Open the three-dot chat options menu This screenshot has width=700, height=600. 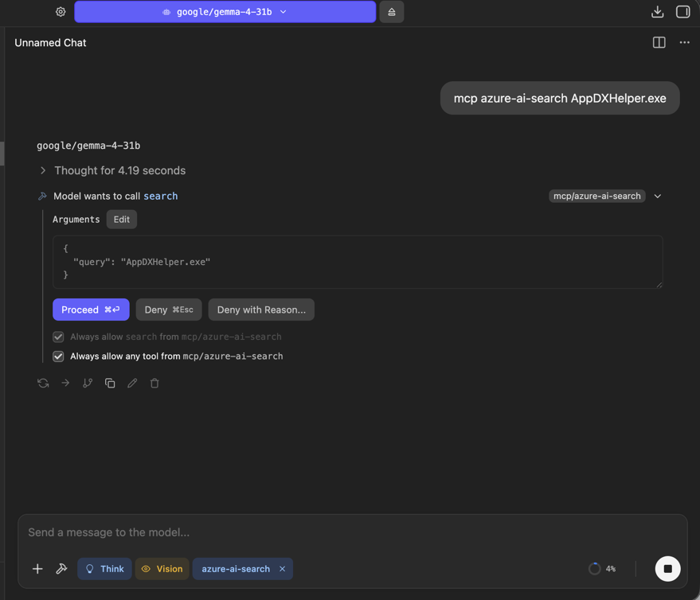click(x=684, y=42)
